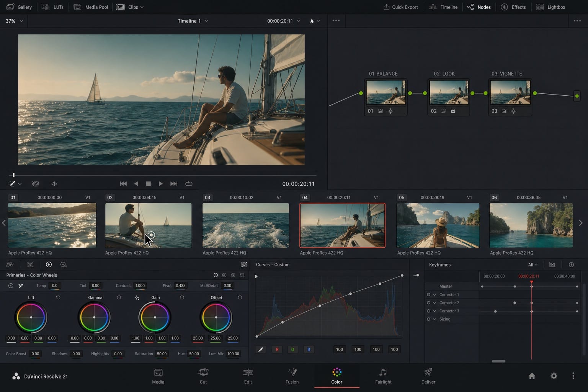Toggle loop playback
Screen dimensions: 588x392
tap(189, 184)
